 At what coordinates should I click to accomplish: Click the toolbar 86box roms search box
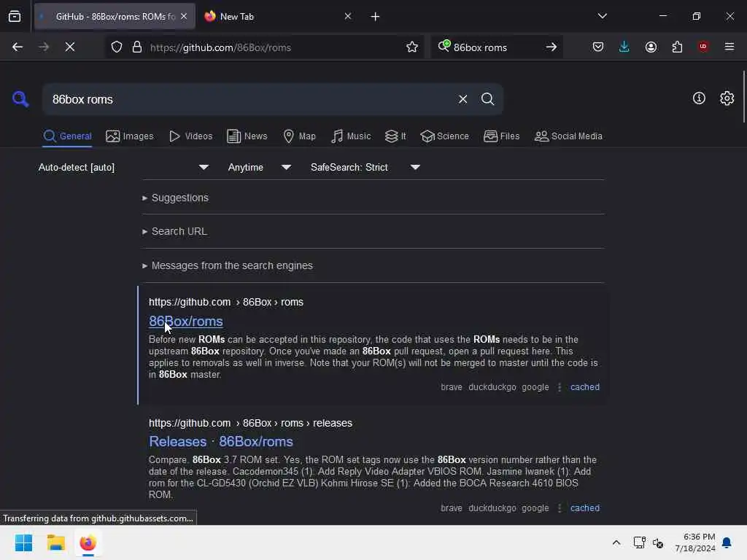tap(495, 47)
